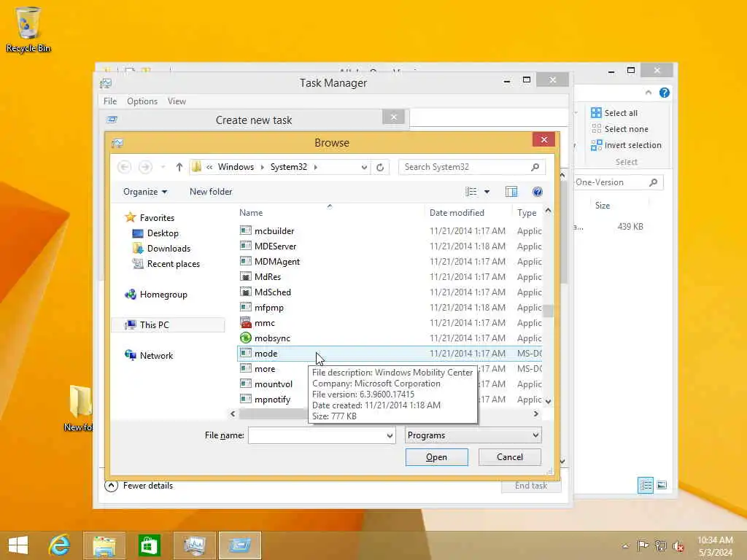
Task: Select Network in navigation pane
Action: (156, 355)
